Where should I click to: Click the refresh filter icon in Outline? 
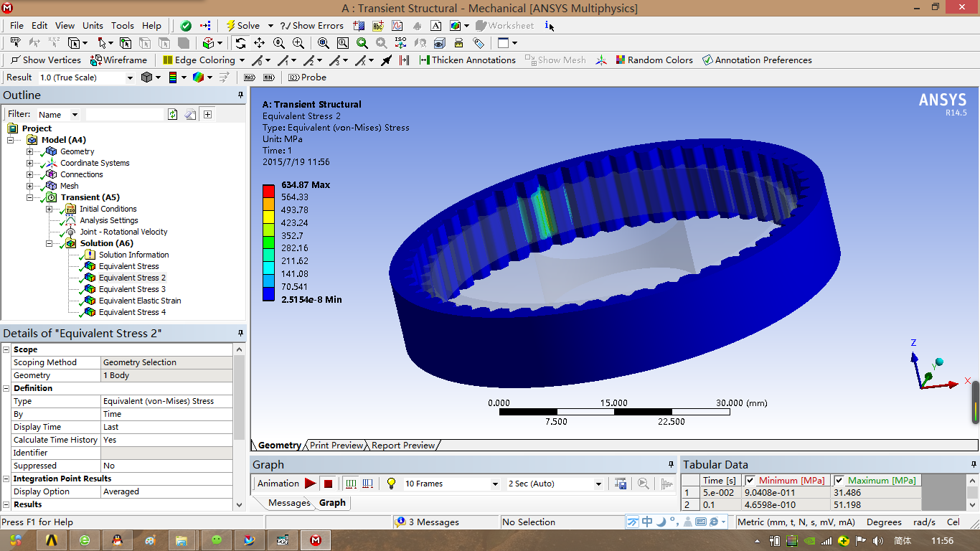point(172,114)
